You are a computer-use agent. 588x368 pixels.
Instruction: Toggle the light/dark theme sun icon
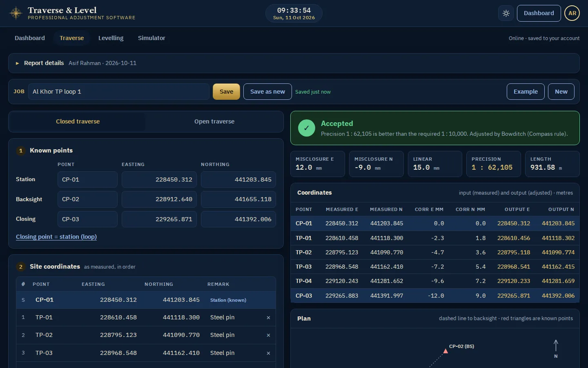506,13
